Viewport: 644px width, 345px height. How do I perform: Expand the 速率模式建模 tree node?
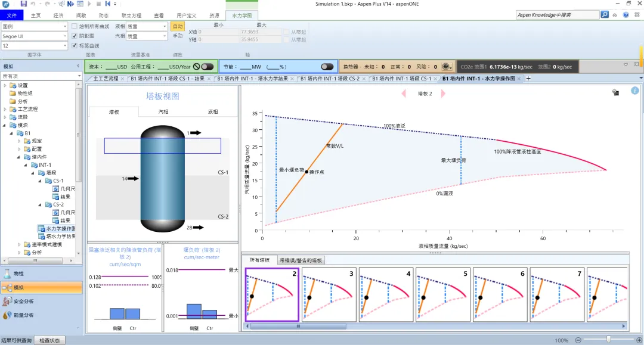click(20, 244)
